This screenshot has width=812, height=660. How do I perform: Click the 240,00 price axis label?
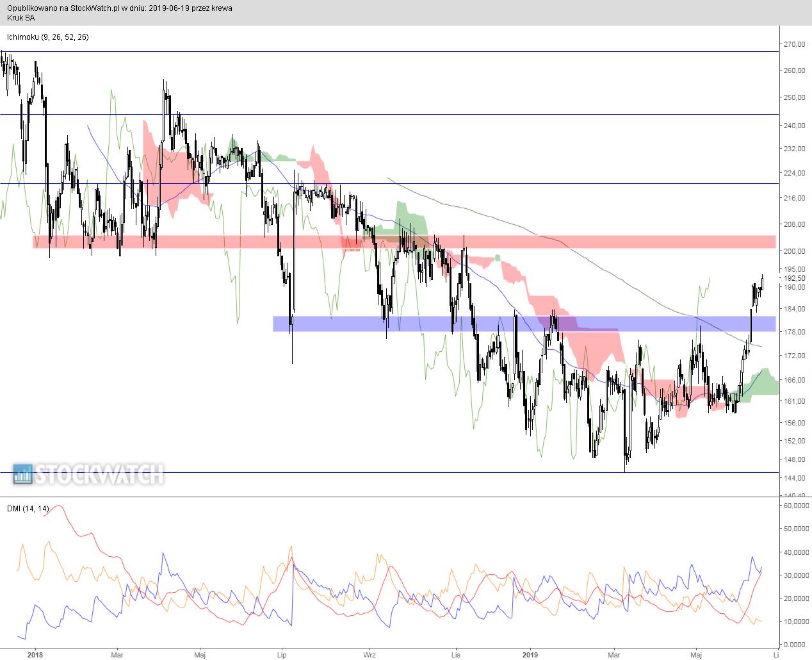[x=795, y=126]
